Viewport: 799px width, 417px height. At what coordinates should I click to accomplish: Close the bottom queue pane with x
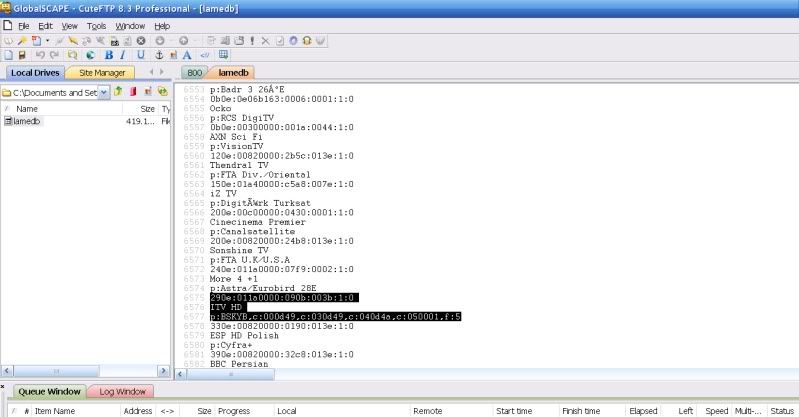click(3, 387)
